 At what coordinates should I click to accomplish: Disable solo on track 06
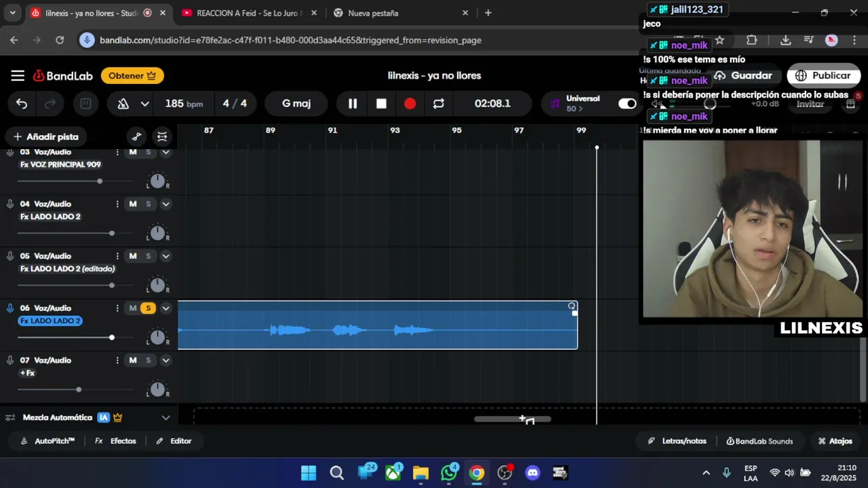tap(148, 308)
